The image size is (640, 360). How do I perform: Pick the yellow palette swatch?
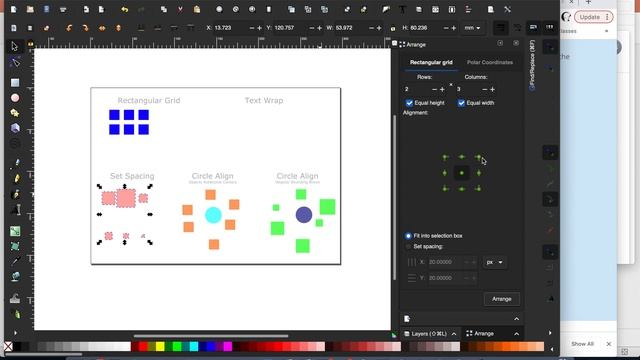click(x=160, y=347)
